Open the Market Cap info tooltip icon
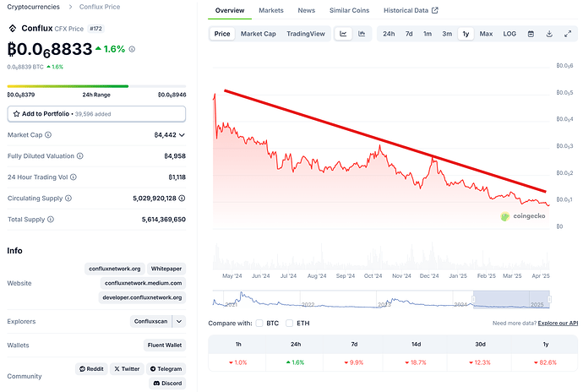This screenshot has height=392, width=583. pyautogui.click(x=48, y=134)
